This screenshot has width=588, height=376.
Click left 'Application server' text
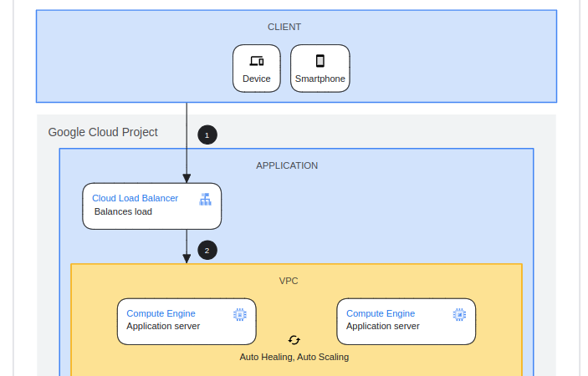pos(163,326)
